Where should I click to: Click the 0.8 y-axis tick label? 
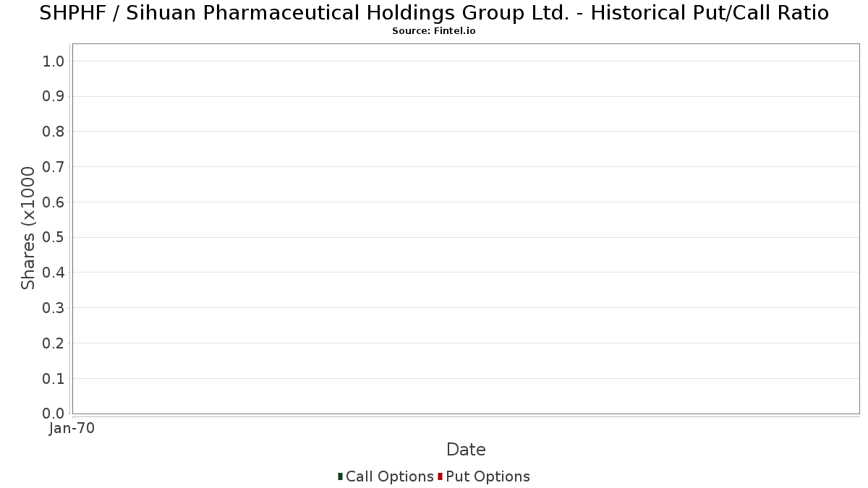(x=54, y=132)
